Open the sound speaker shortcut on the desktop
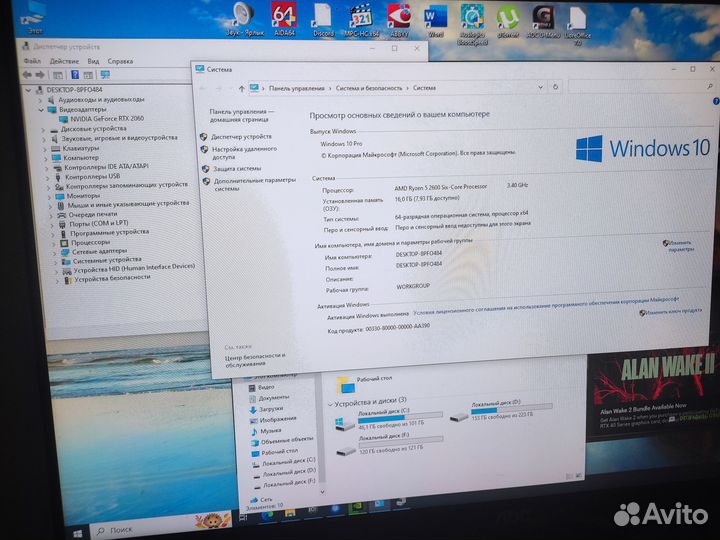The height and width of the screenshot is (540, 720). coord(244,19)
